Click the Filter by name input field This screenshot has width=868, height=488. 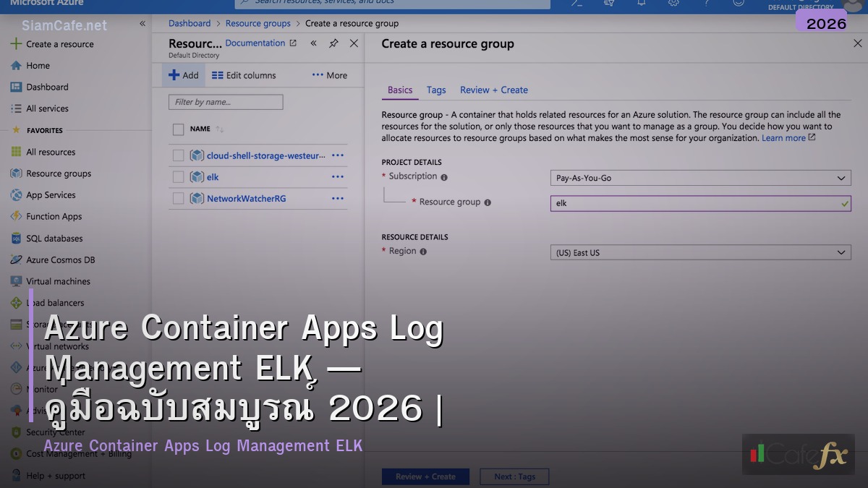225,101
